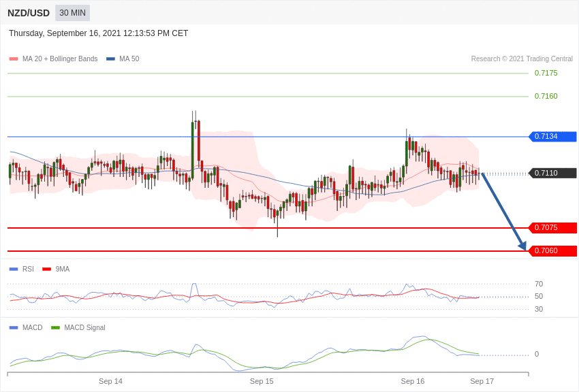Image resolution: width=579 pixels, height=392 pixels.
Task: Click the MACD Signal legend label
Action: click(84, 327)
